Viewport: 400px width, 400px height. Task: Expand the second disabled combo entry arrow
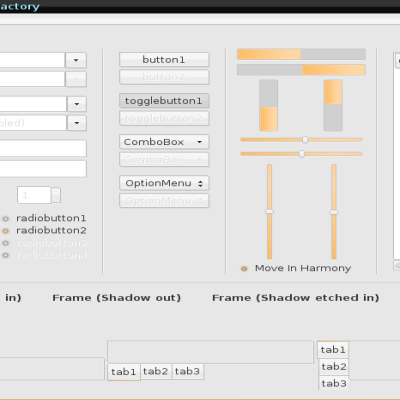click(x=76, y=79)
